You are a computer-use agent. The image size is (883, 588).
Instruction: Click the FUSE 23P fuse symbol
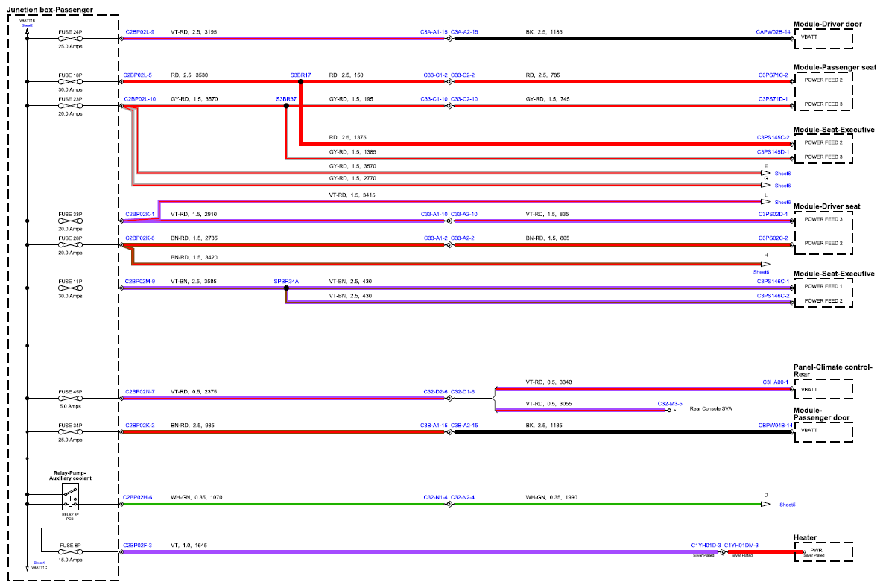[x=70, y=106]
